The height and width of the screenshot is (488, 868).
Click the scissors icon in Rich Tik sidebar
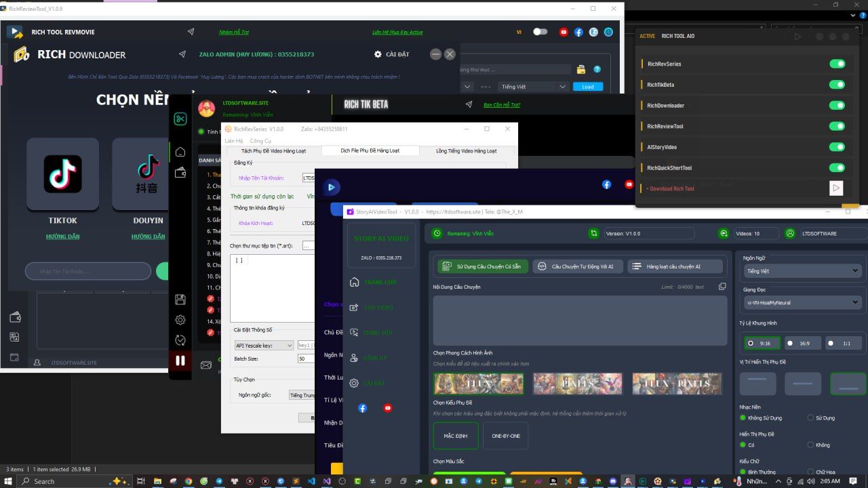(x=180, y=119)
